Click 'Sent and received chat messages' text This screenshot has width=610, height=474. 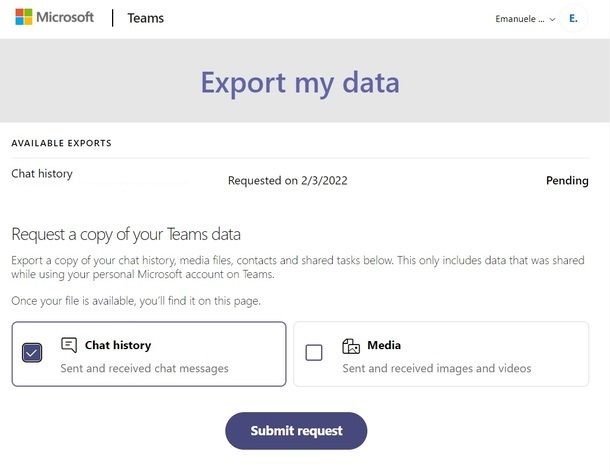point(144,368)
